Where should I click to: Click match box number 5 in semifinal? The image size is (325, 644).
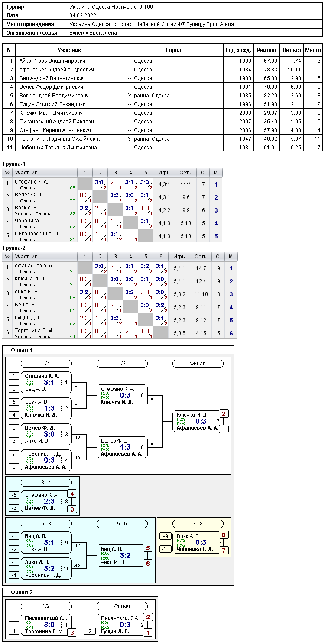tap(142, 396)
